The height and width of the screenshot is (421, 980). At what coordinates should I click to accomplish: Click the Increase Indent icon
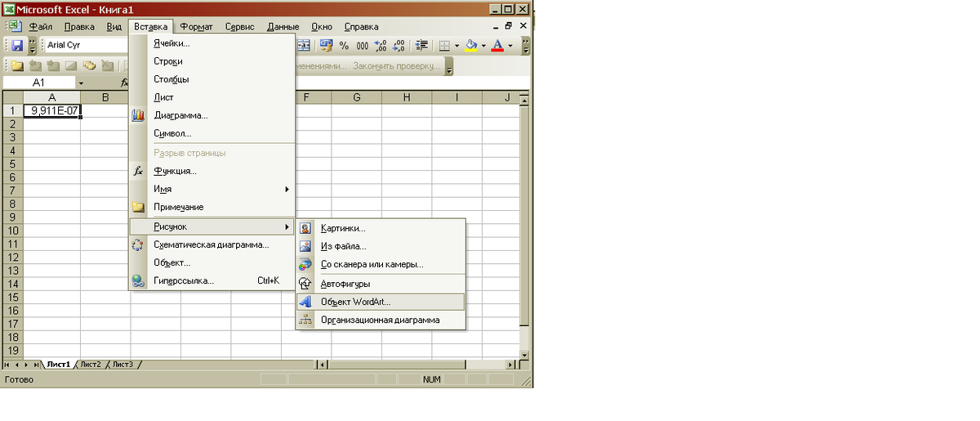[x=422, y=46]
